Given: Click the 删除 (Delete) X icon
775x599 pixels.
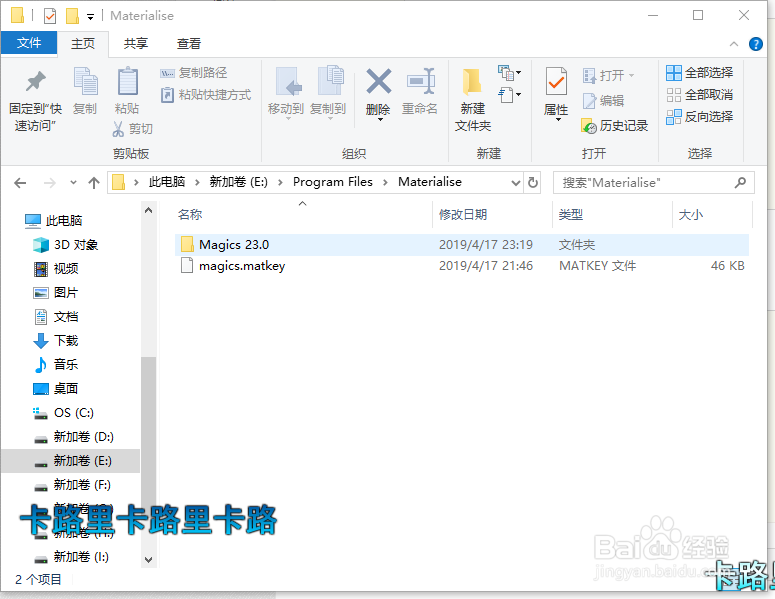Looking at the screenshot, I should (x=379, y=82).
